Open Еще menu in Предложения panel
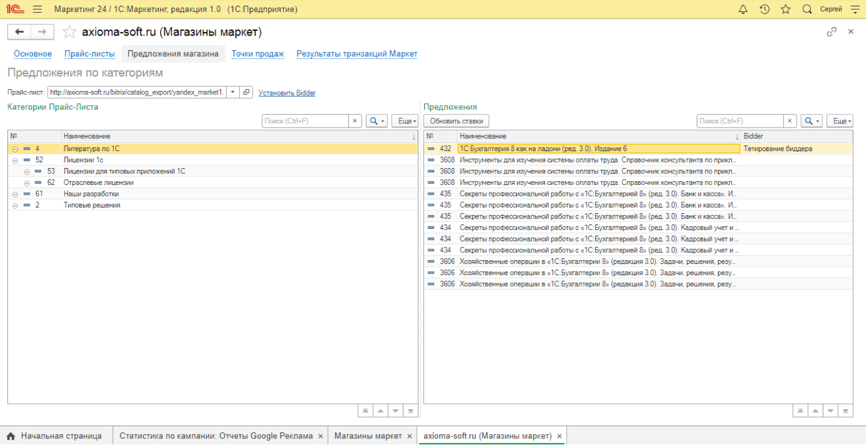The height and width of the screenshot is (445, 868). click(840, 121)
